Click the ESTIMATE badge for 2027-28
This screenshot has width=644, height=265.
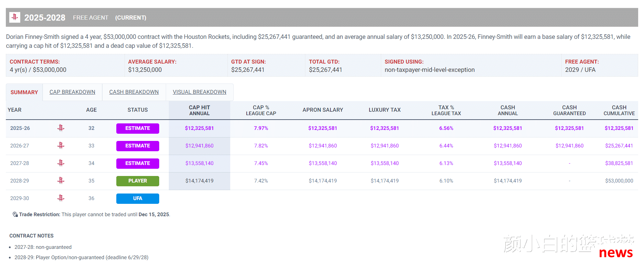tap(138, 163)
